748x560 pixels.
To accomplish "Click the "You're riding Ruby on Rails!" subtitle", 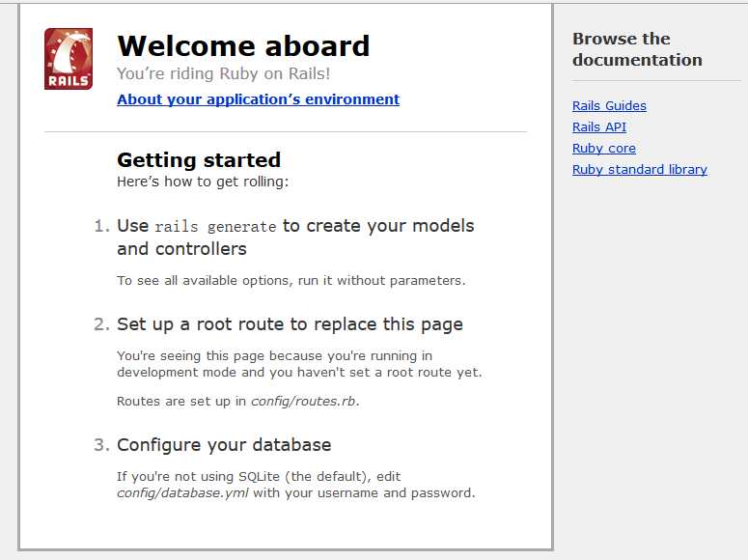I will 223,73.
